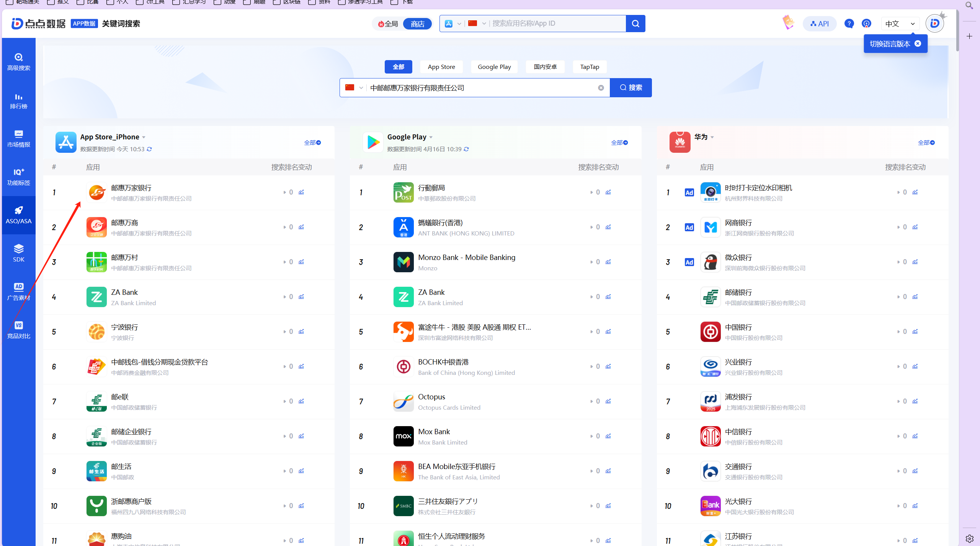View trend chart for 邮惠万家银行 ranking
Viewport: 980px width, 546px height.
tap(301, 192)
